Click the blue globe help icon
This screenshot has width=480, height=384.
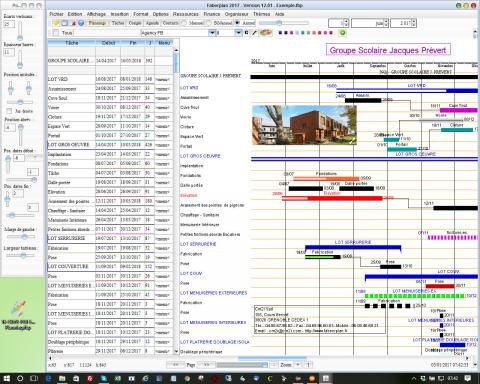point(81,23)
